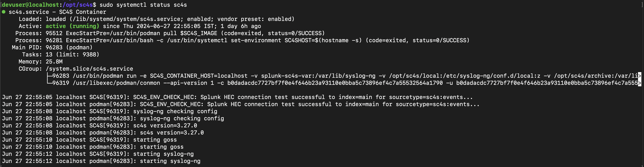
Task: Click the Main PID value 96283
Action: (x=54, y=47)
